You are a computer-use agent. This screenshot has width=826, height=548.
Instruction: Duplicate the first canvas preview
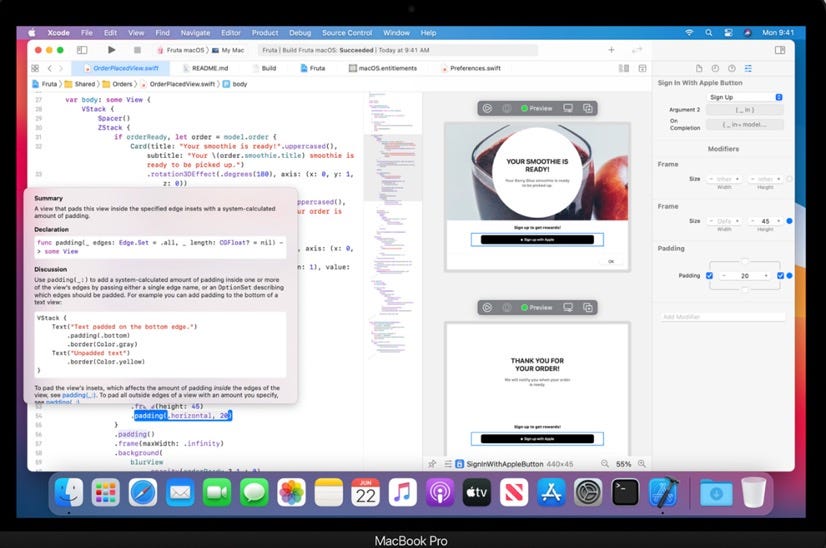click(587, 108)
